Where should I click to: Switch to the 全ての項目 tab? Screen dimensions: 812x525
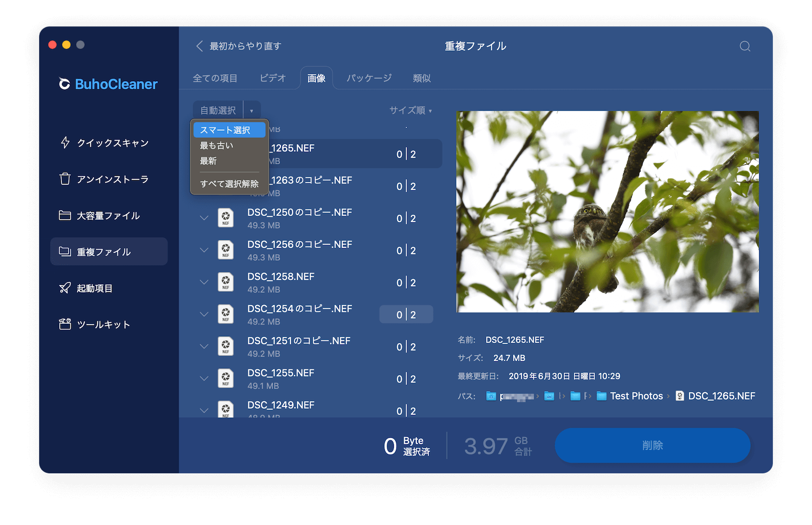(x=215, y=78)
